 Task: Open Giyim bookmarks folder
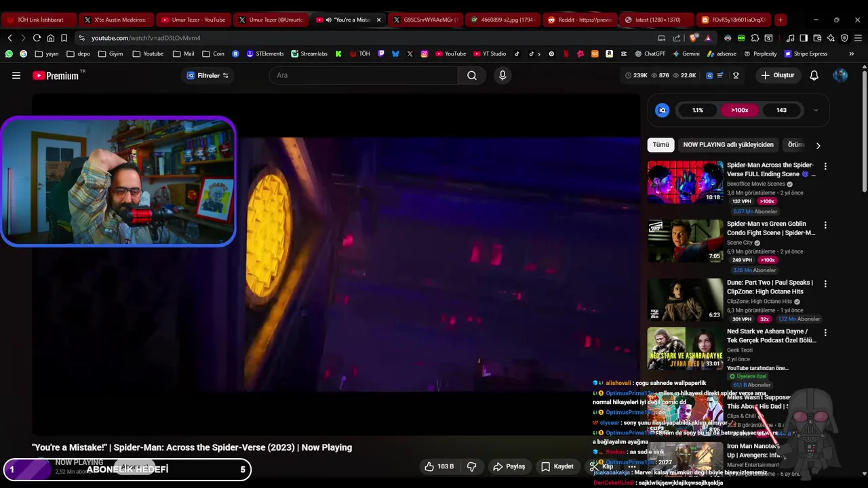[x=111, y=54]
